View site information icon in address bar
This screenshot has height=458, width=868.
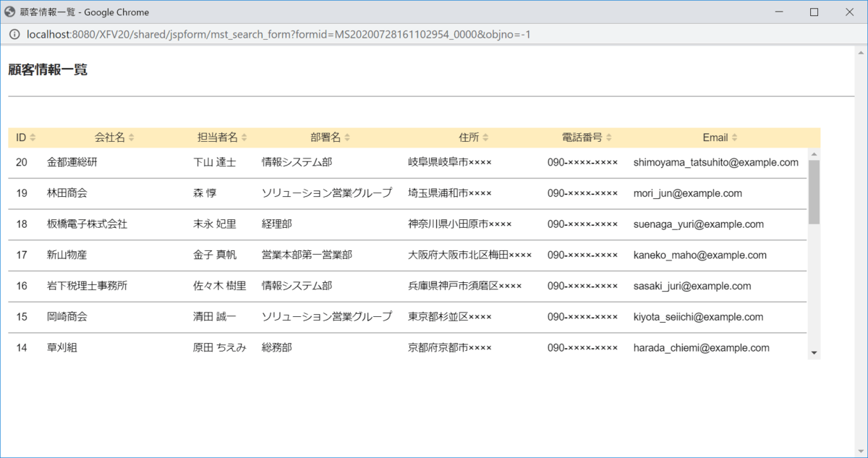(x=14, y=34)
